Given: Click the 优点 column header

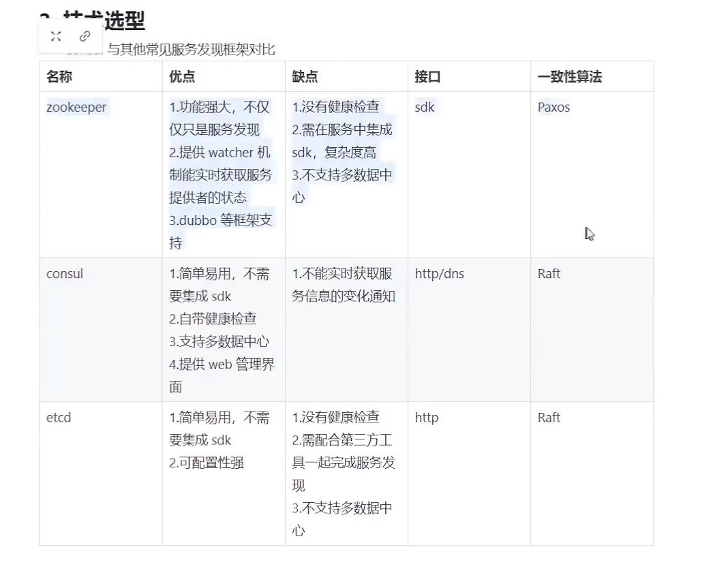Looking at the screenshot, I should (x=182, y=77).
